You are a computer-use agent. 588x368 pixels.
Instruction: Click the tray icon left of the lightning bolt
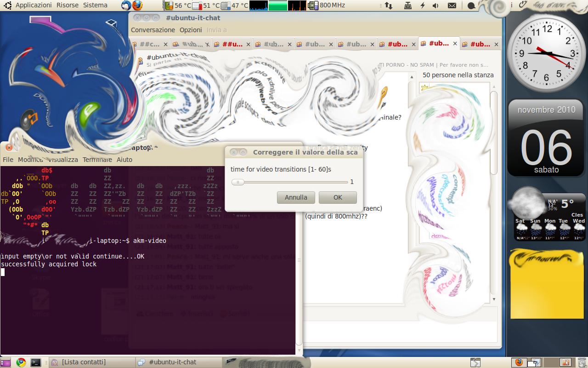pos(407,6)
